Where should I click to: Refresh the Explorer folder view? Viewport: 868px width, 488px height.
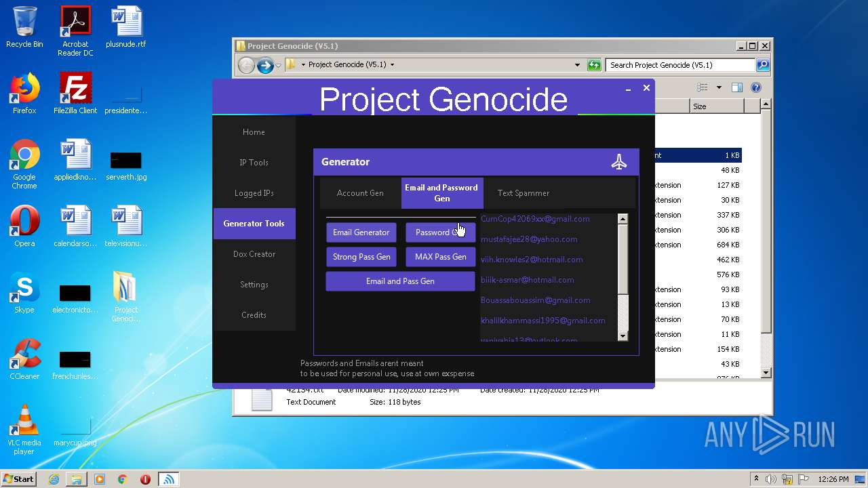pyautogui.click(x=594, y=65)
